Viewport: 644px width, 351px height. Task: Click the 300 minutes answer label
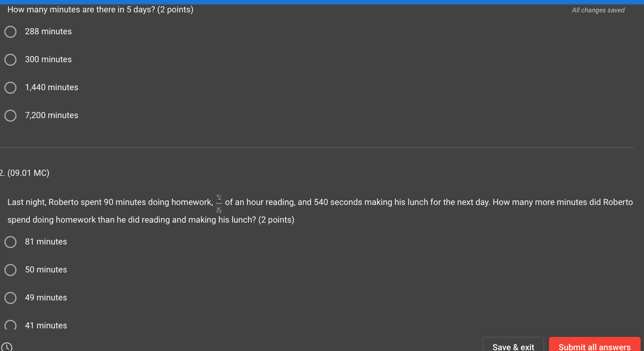(48, 59)
